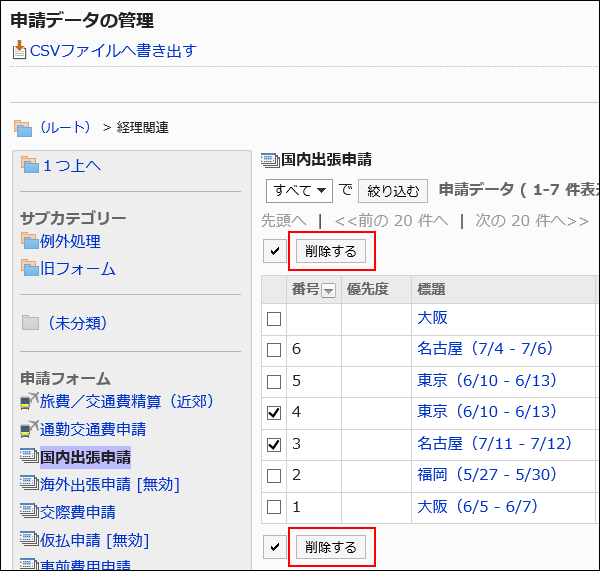Open 名古屋（7/4 - 7/6） request

pos(485,349)
